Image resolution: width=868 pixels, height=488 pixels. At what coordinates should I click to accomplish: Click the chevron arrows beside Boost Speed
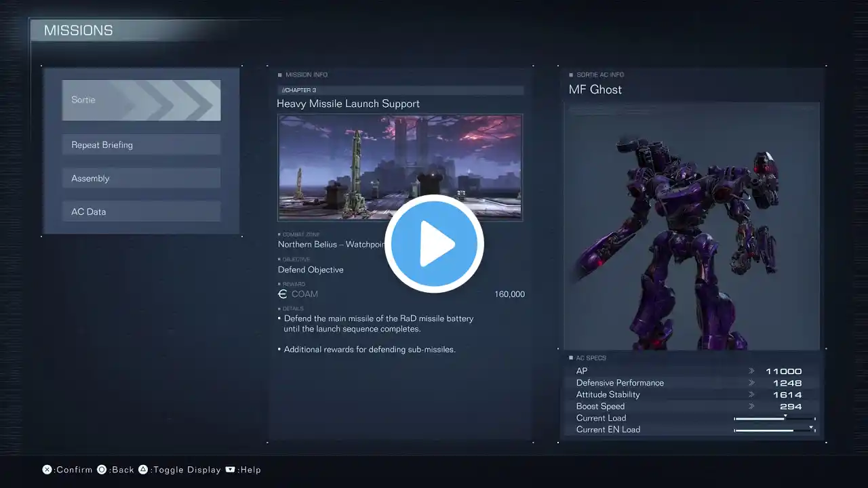click(751, 407)
